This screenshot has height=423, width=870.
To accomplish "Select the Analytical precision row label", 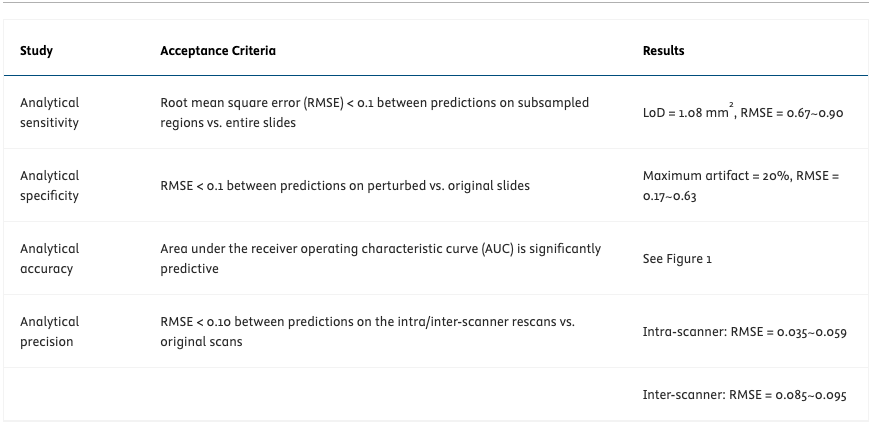I will tap(49, 331).
